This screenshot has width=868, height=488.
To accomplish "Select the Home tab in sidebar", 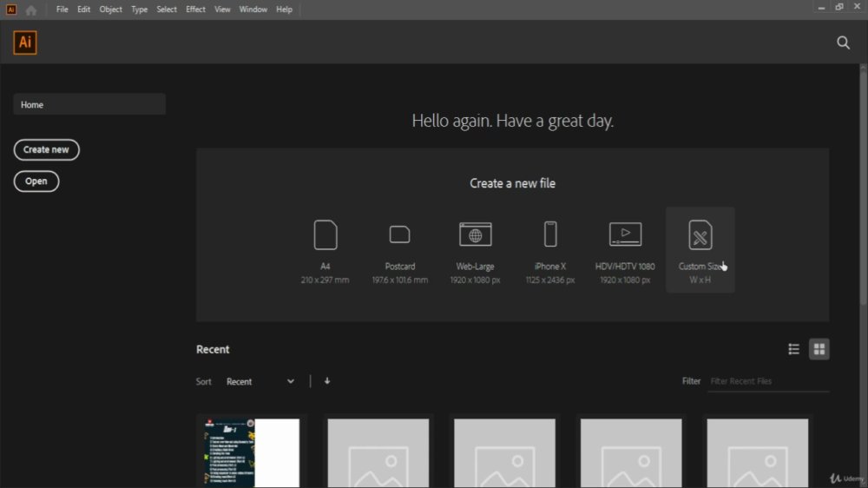I will [x=89, y=104].
